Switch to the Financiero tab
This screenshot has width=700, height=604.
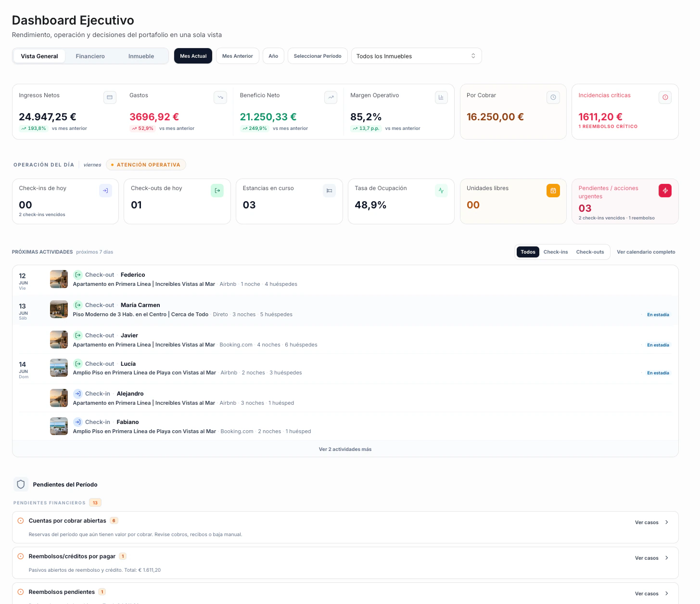tap(90, 56)
